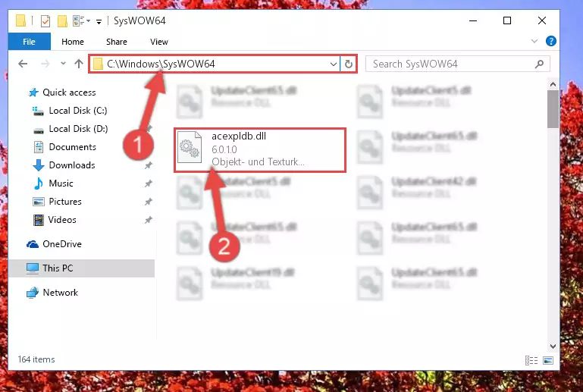The image size is (583, 392).
Task: Click the scrollbar down arrow
Action: (x=553, y=347)
